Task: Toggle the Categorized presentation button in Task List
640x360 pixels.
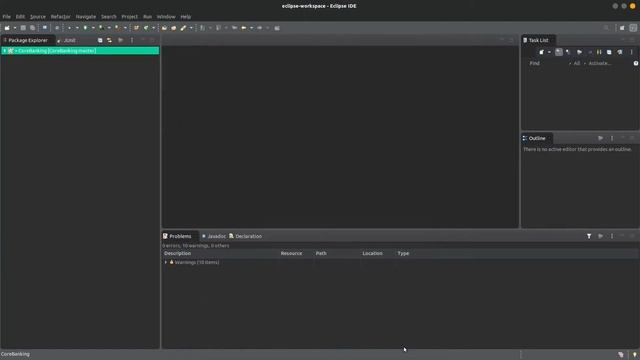Action: click(x=559, y=52)
